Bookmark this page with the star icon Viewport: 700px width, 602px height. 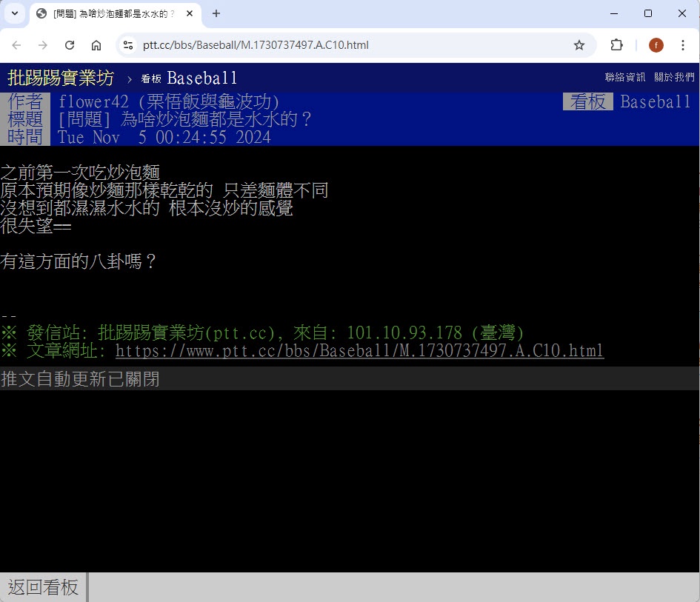pyautogui.click(x=579, y=45)
